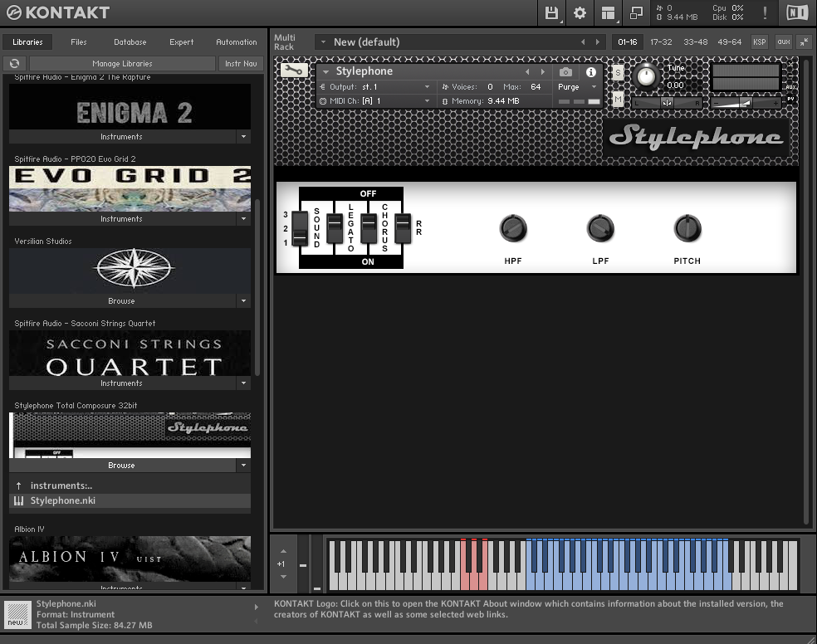Show rack page 49-64

pos(730,42)
